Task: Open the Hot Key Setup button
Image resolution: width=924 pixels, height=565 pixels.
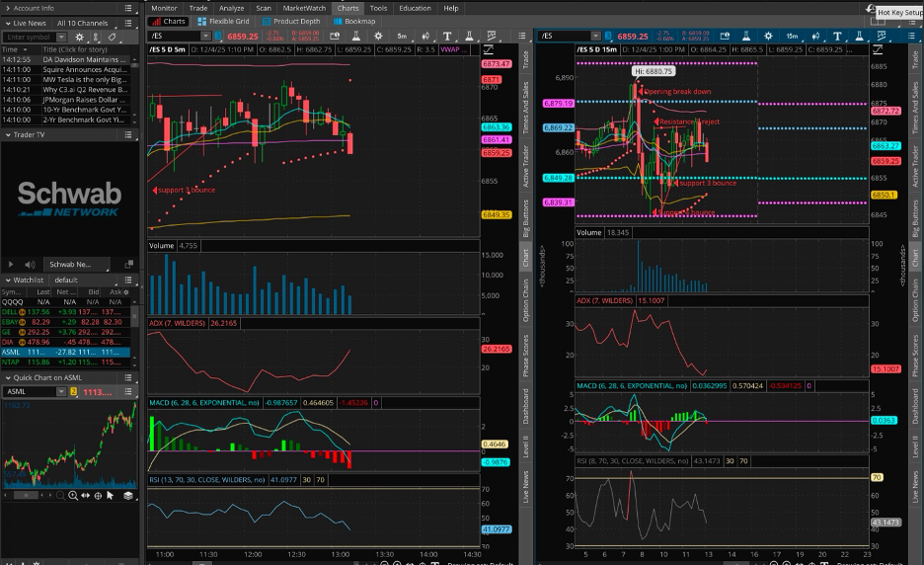Action: [900, 12]
